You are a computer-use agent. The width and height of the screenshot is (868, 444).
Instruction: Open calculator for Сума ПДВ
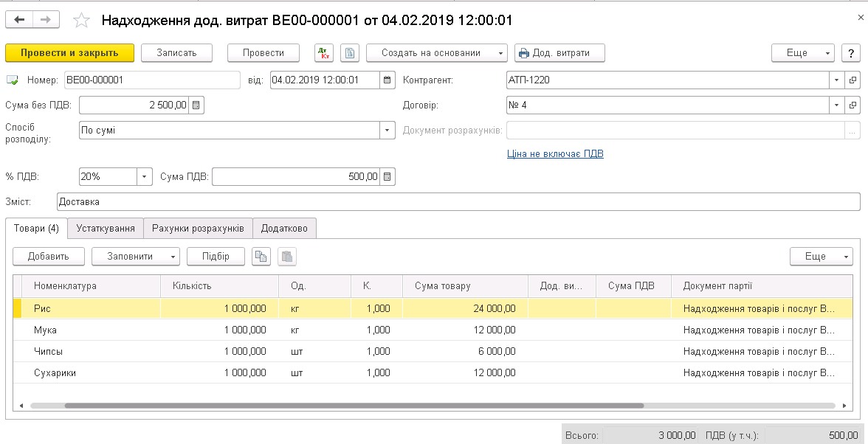(387, 177)
